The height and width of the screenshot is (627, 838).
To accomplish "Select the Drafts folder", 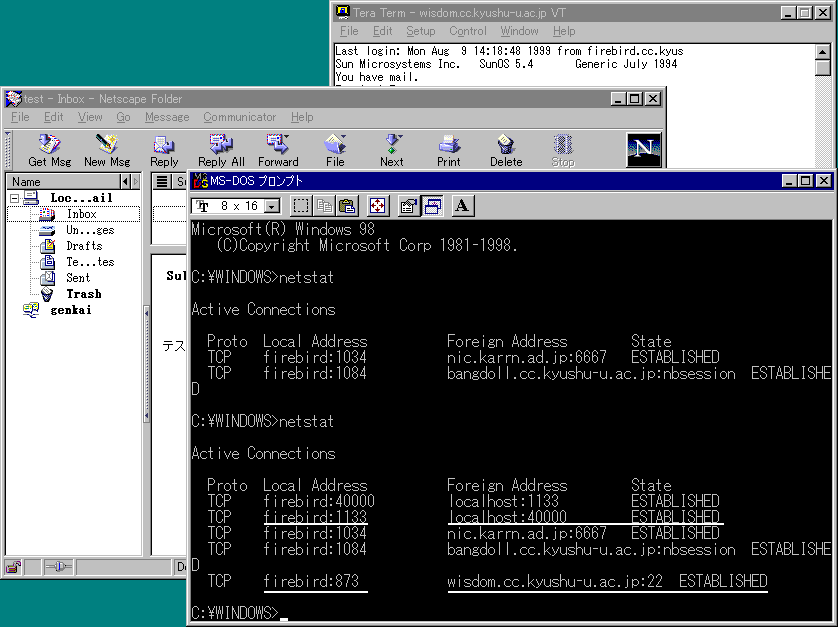I will click(84, 245).
